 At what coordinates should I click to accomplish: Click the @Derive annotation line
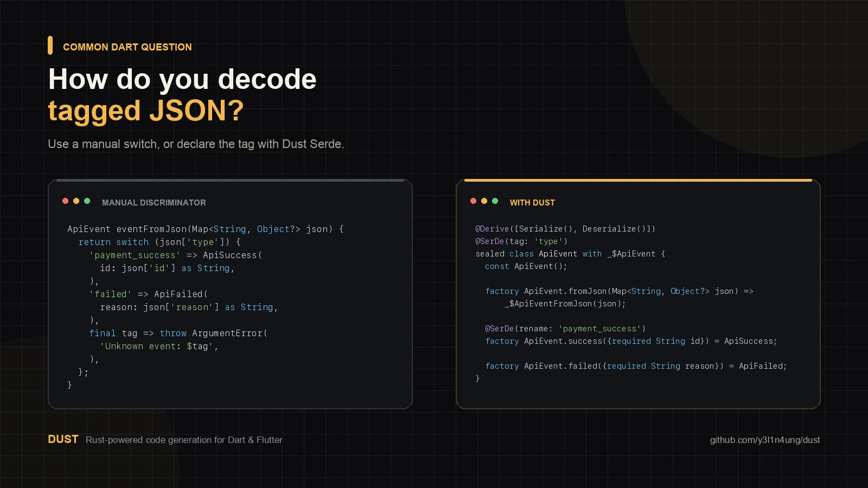tap(565, 229)
